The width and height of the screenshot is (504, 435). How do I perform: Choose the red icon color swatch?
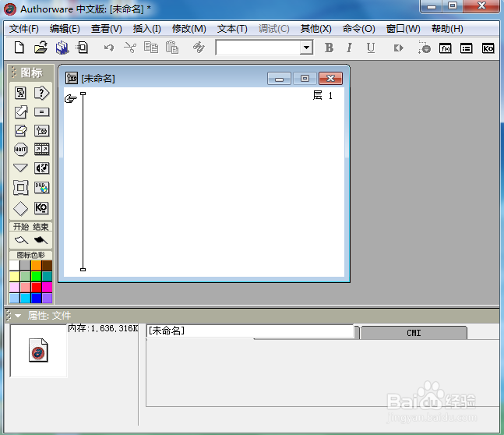(x=37, y=288)
